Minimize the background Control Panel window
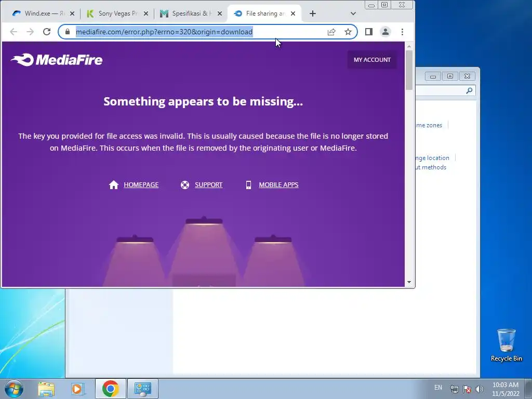The height and width of the screenshot is (399, 532). click(x=433, y=76)
